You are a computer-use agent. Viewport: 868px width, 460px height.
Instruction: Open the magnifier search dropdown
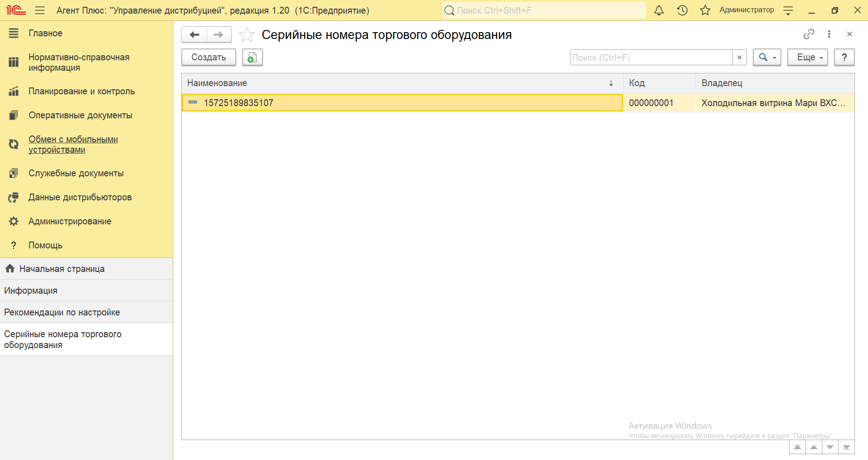(767, 57)
